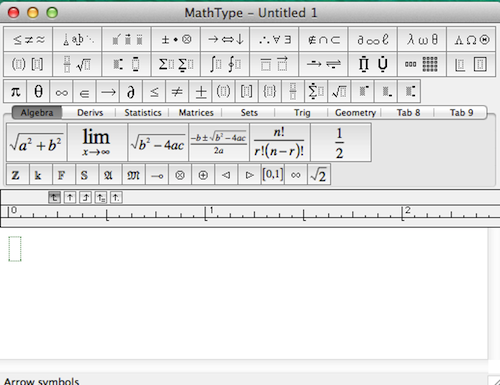Viewport: 500px width, 385px height.
Task: Open the subscript and superscript templates palette
Action: (127, 64)
